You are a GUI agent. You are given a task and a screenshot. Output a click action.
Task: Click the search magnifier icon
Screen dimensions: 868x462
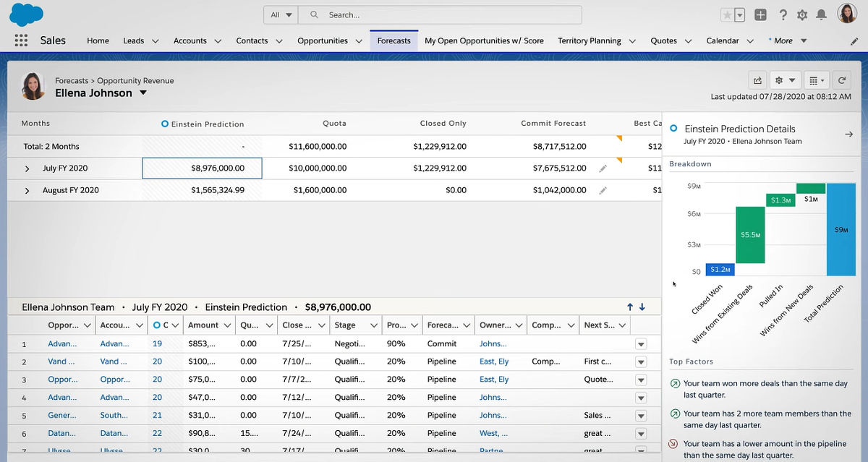point(314,14)
